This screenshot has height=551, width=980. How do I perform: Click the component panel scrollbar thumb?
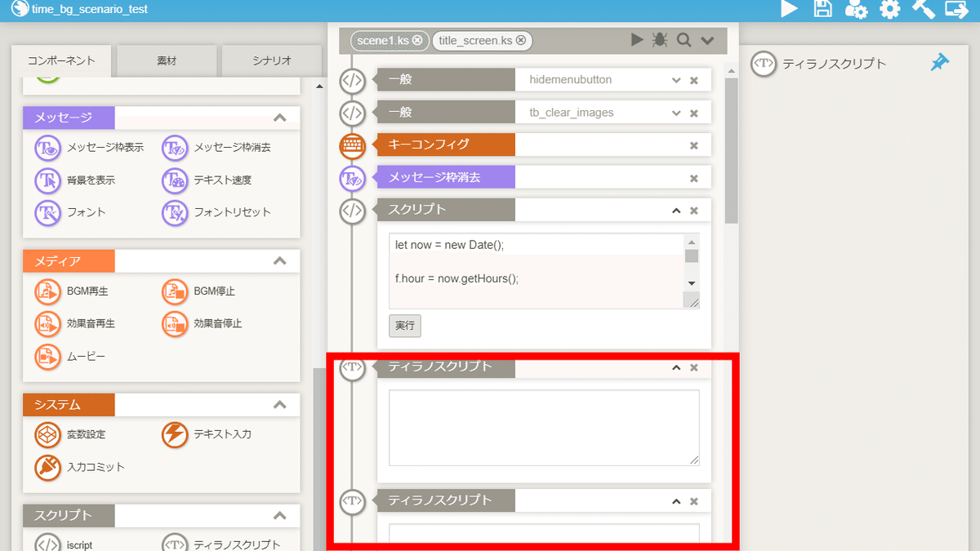pos(318,457)
